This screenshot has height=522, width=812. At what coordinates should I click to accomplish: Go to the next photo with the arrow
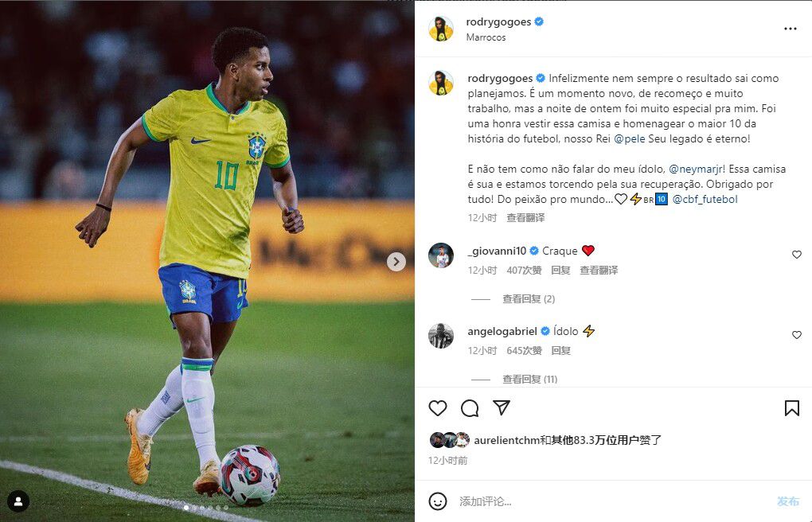click(396, 262)
